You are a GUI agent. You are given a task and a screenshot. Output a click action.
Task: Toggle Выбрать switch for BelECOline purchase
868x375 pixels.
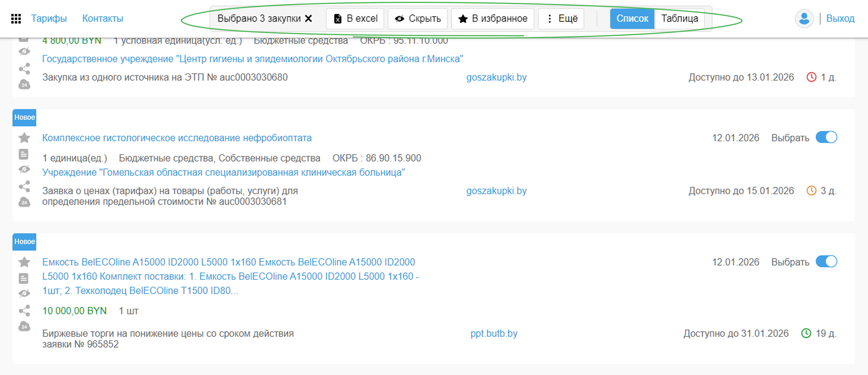point(826,262)
